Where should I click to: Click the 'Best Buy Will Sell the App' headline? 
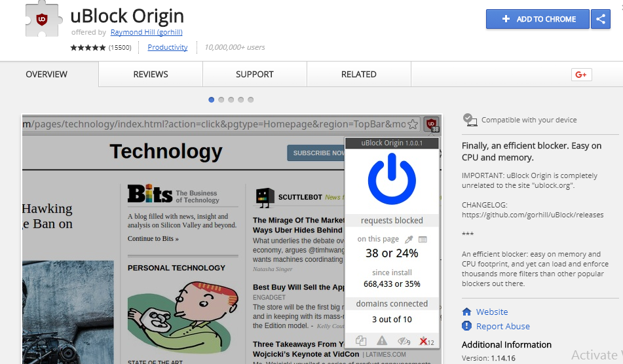(299, 287)
